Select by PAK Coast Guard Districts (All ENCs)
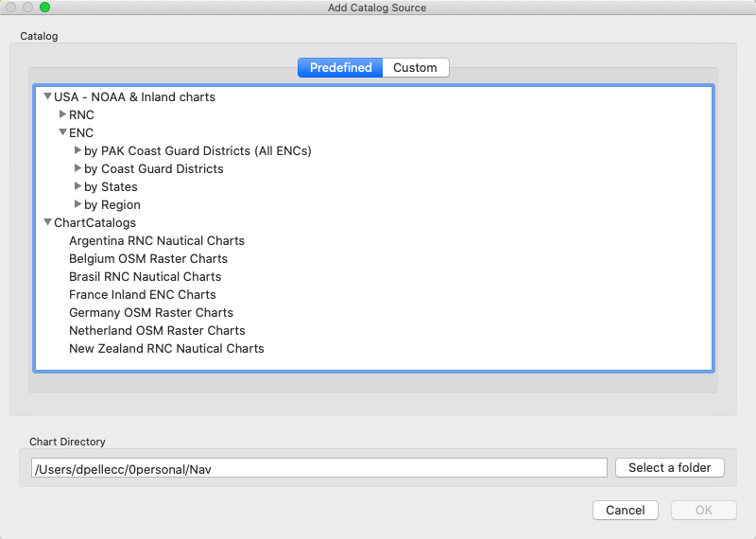Screen dimensions: 756x539 (198, 151)
